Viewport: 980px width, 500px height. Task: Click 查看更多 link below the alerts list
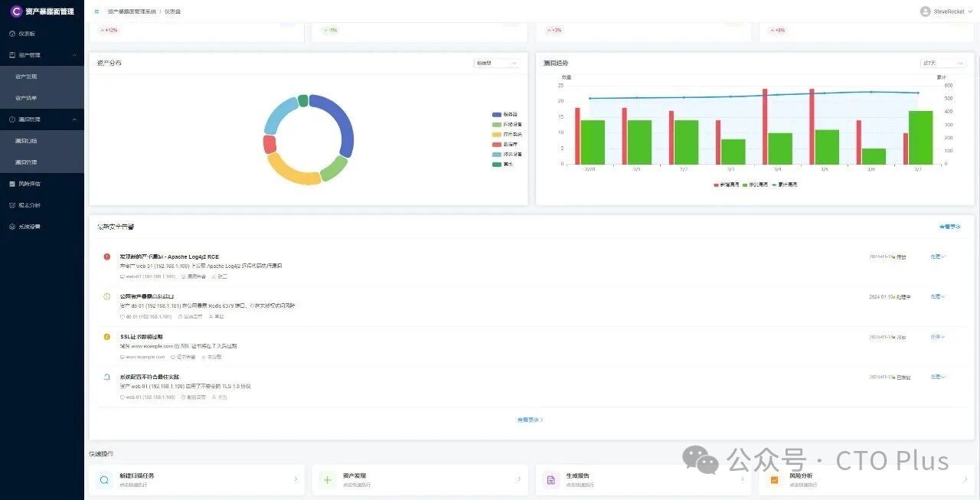[530, 420]
